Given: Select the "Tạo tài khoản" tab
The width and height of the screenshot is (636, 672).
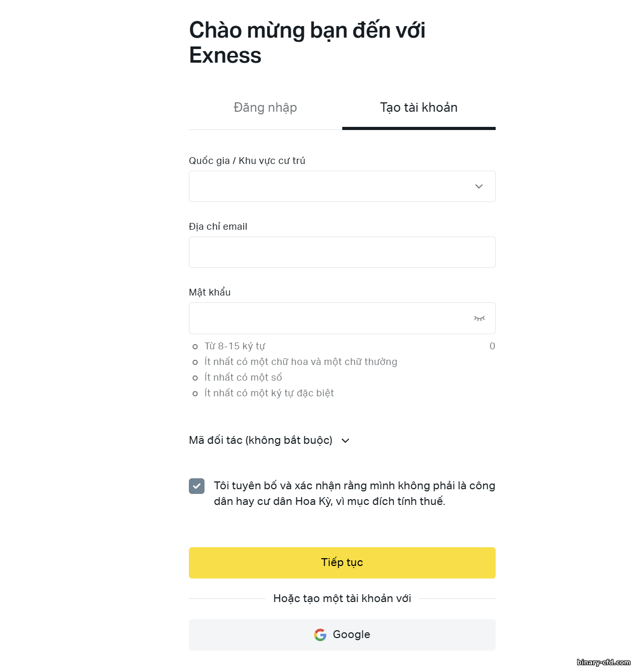Looking at the screenshot, I should coord(418,108).
